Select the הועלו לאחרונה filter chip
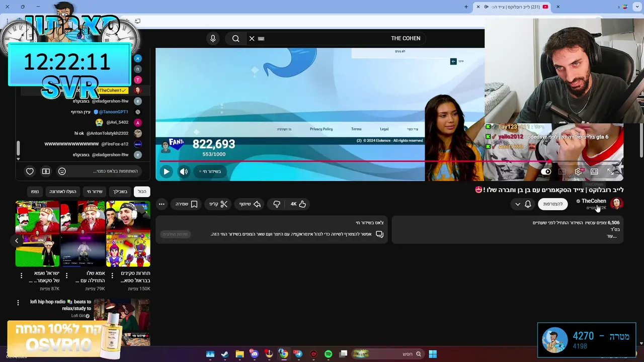Image resolution: width=644 pixels, height=362 pixels. click(63, 192)
